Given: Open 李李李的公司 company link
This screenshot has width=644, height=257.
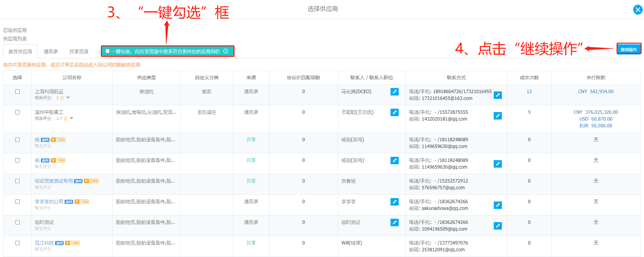Looking at the screenshot, I should pos(49,202).
